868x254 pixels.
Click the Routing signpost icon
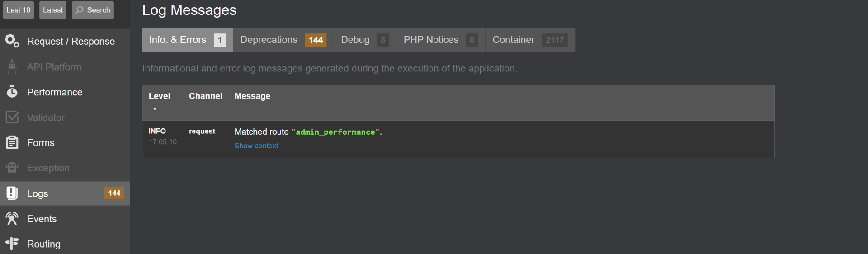12,244
